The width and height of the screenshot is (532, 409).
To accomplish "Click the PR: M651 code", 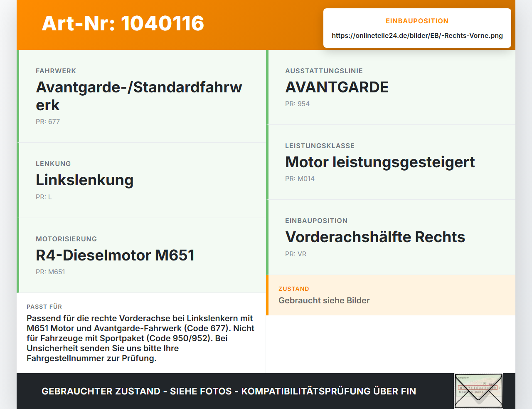I will [50, 272].
